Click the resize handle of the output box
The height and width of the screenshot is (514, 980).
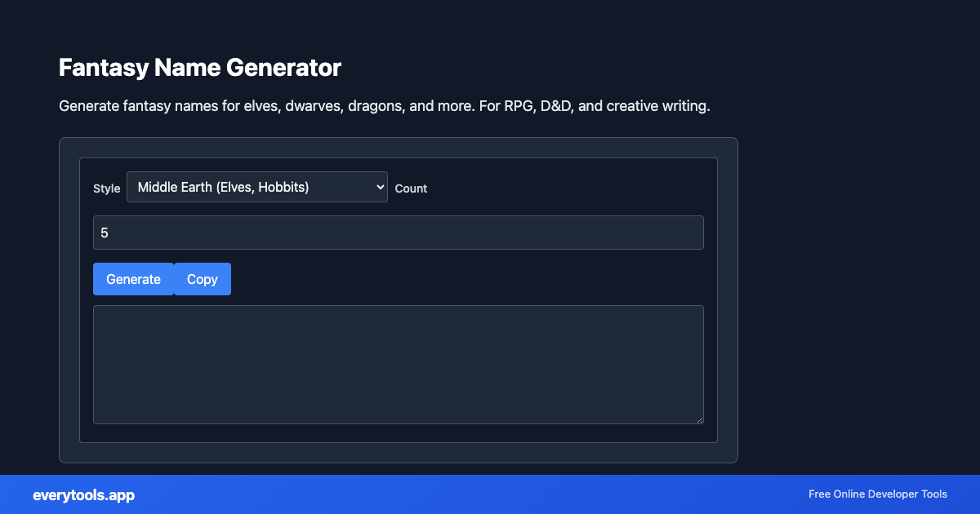pyautogui.click(x=700, y=419)
